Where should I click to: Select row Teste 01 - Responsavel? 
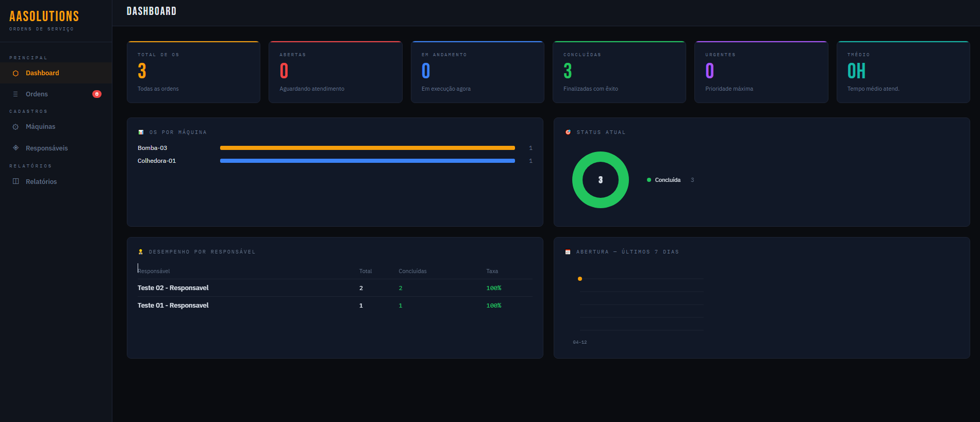335,306
